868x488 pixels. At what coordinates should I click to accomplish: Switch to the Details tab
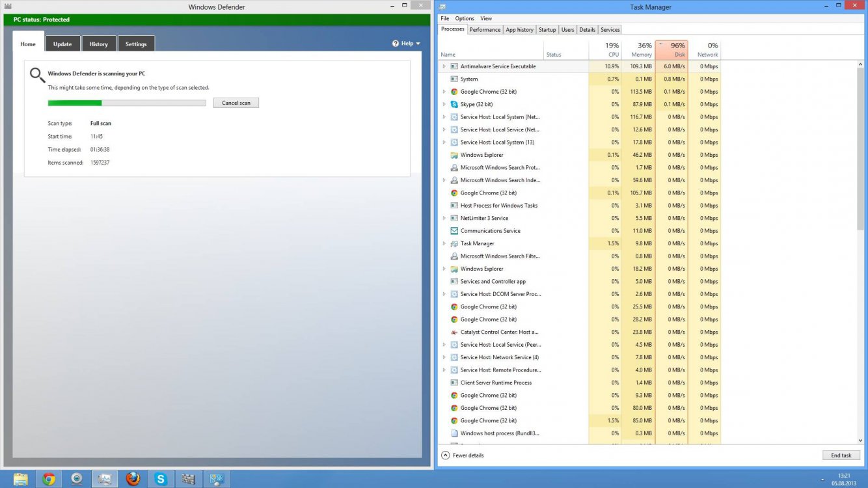[588, 29]
